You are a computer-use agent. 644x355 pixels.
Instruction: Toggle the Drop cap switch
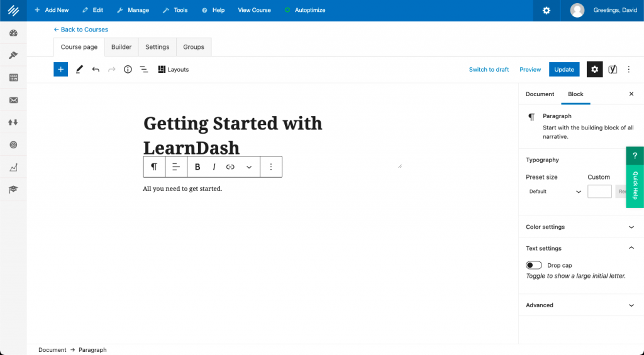click(534, 265)
